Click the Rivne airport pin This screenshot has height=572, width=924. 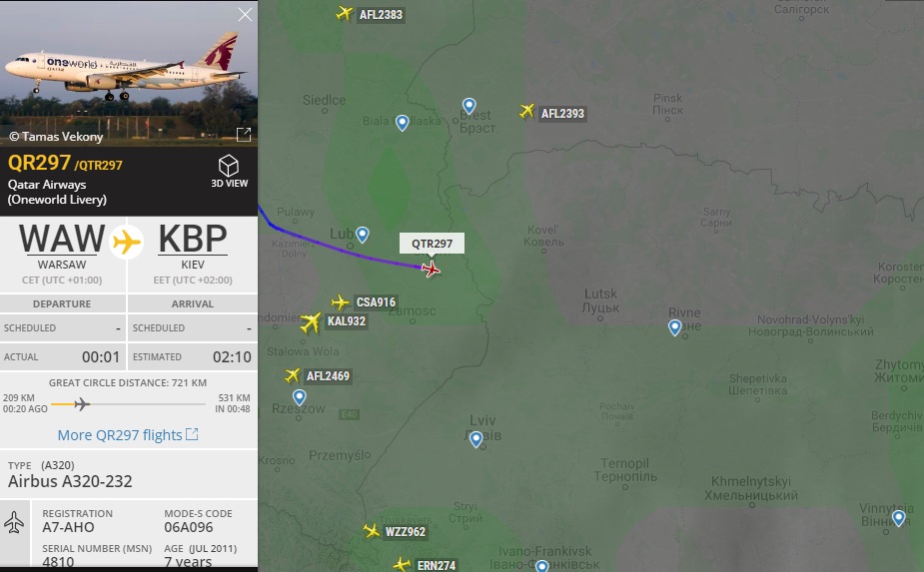click(674, 327)
